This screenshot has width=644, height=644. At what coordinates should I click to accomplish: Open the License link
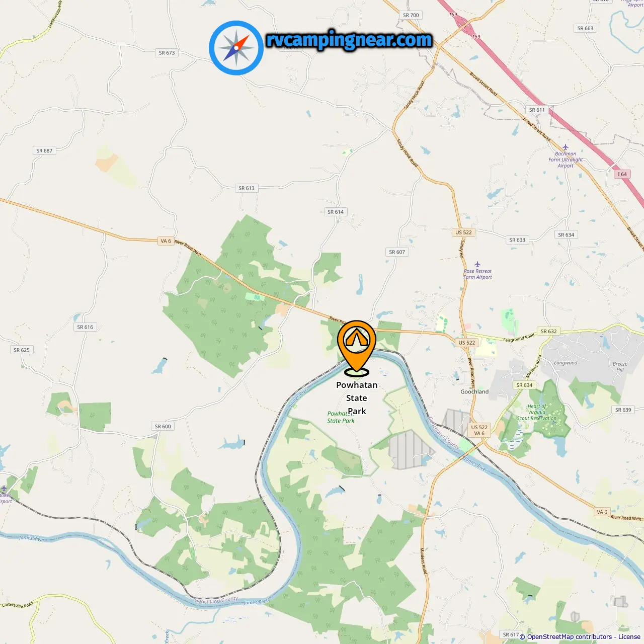[629, 637]
